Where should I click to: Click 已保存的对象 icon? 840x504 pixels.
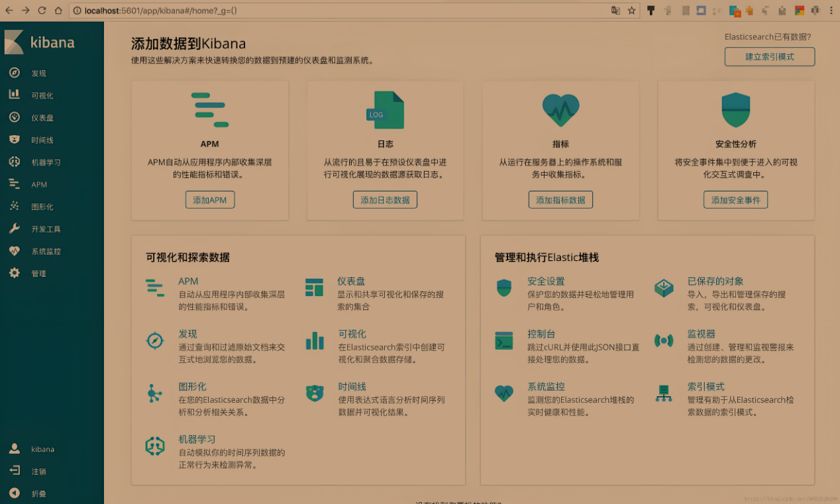coord(664,287)
